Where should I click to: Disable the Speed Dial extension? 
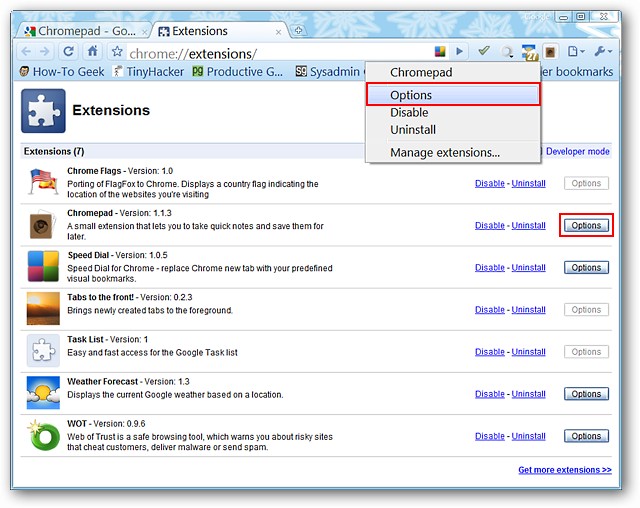[490, 268]
